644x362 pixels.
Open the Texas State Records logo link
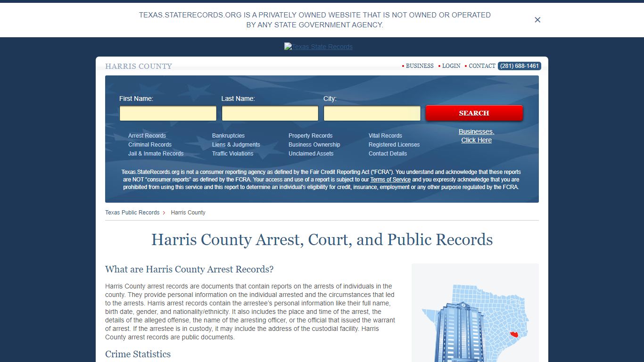pos(318,47)
